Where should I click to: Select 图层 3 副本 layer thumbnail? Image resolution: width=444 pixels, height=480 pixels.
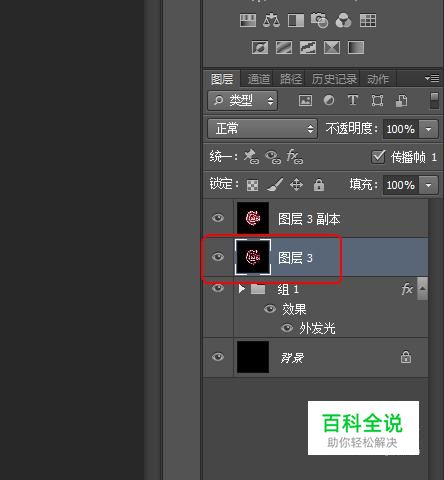coord(253,218)
